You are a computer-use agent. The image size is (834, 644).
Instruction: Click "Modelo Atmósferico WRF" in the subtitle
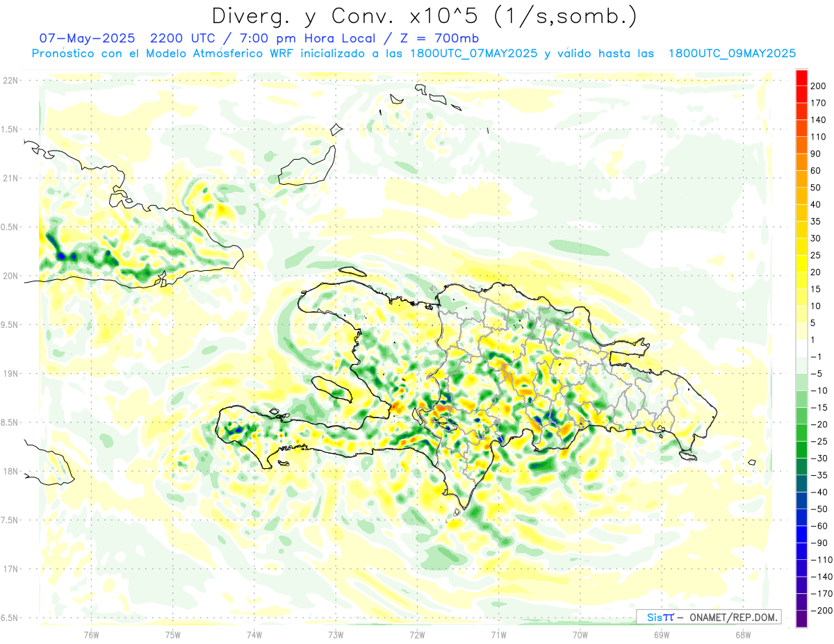(x=224, y=53)
